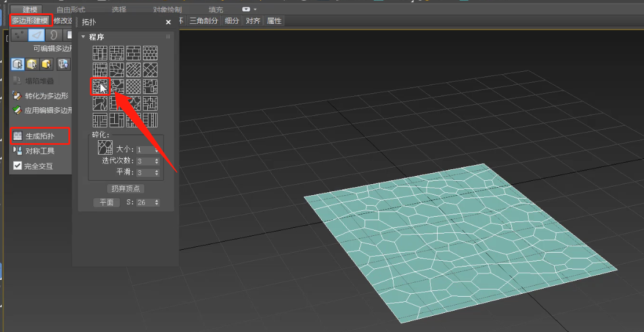Select the mosaic pattern, first in second row
The height and width of the screenshot is (332, 644).
click(100, 70)
